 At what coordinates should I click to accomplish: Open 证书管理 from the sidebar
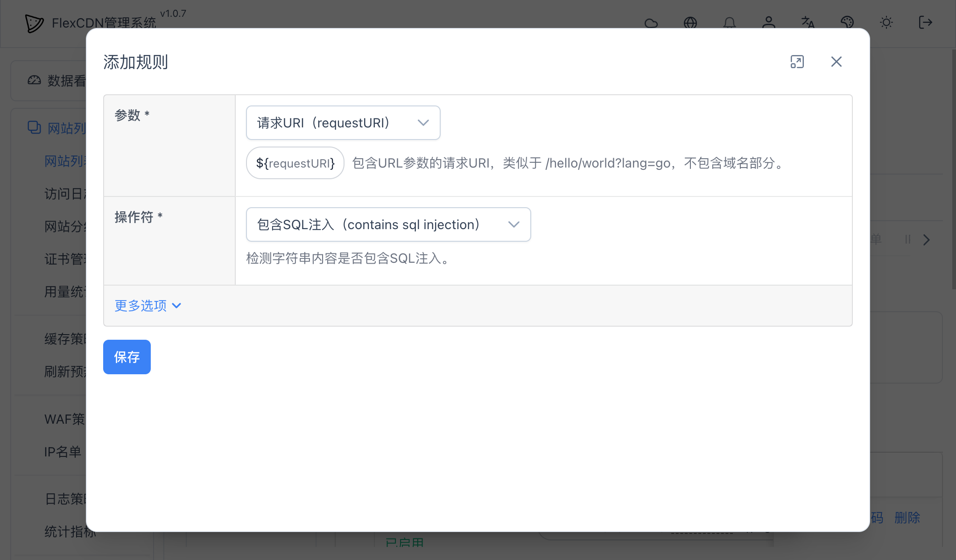point(64,259)
